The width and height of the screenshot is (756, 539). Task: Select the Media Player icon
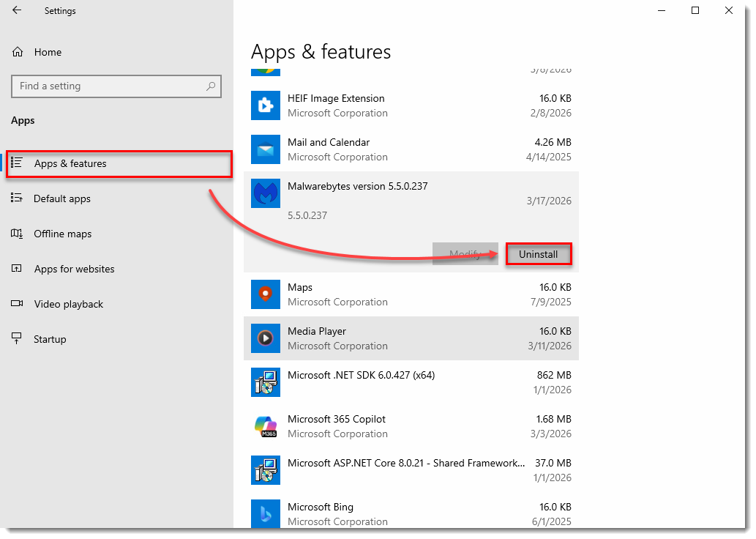click(x=265, y=338)
